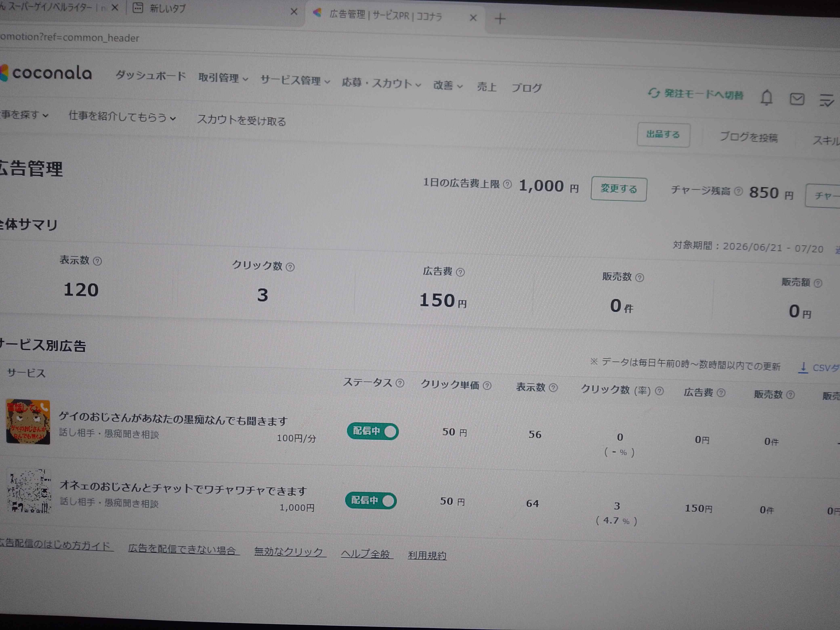
Task: Open a new browser tab with plus
Action: (500, 19)
